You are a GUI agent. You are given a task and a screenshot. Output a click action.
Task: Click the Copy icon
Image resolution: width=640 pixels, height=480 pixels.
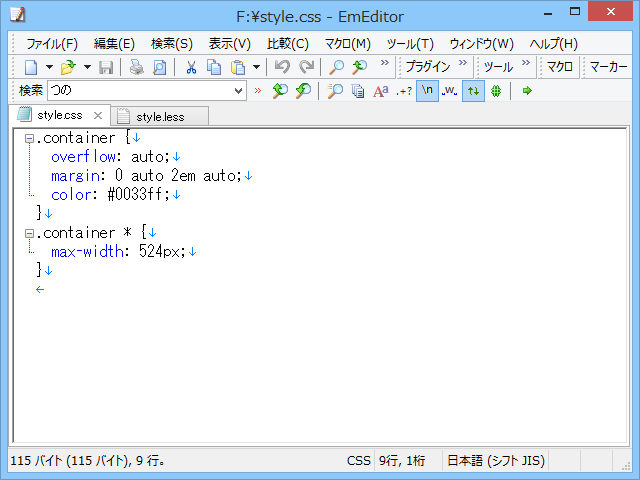pyautogui.click(x=214, y=67)
